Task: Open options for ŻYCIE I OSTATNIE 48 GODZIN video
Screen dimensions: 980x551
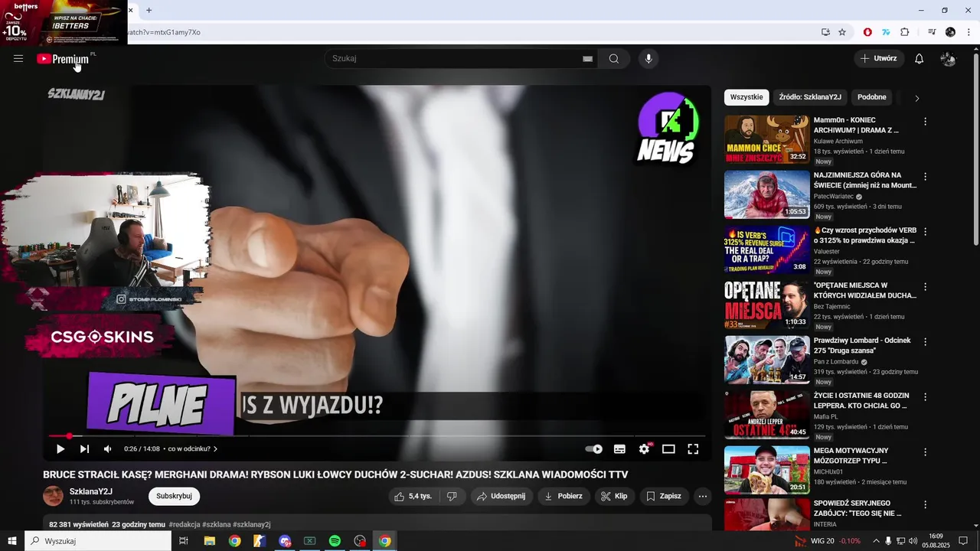Action: [925, 397]
